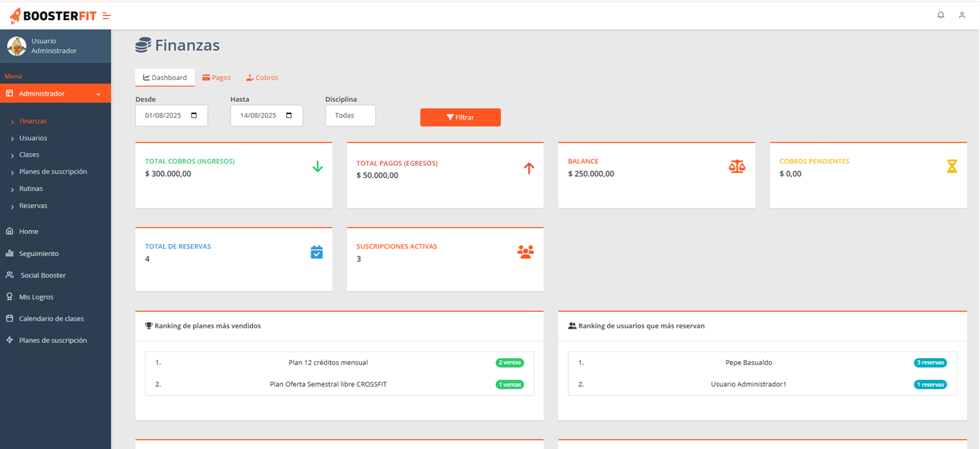Click the 1 reservas badge
Viewport: 980px width, 449px height.
tap(930, 384)
